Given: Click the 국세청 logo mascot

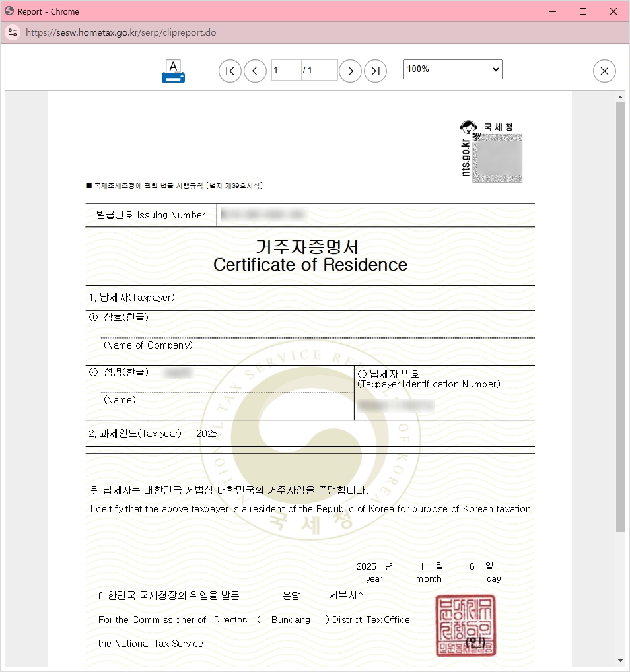Looking at the screenshot, I should pyautogui.click(x=468, y=127).
